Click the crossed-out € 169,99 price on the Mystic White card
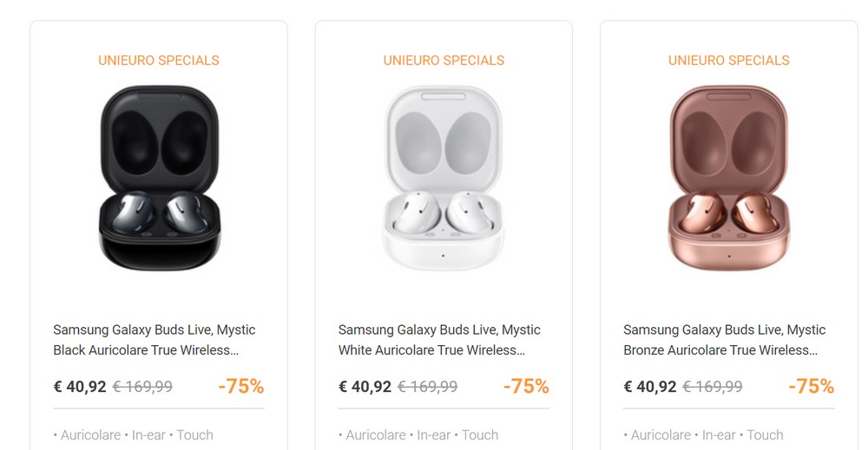Screen dimensions: 868x450 click(427, 387)
